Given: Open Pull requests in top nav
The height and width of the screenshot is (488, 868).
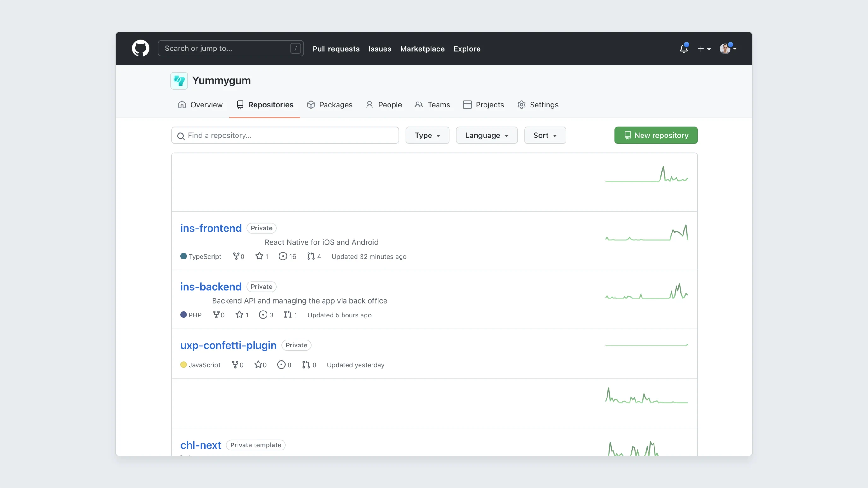Looking at the screenshot, I should pyautogui.click(x=336, y=49).
